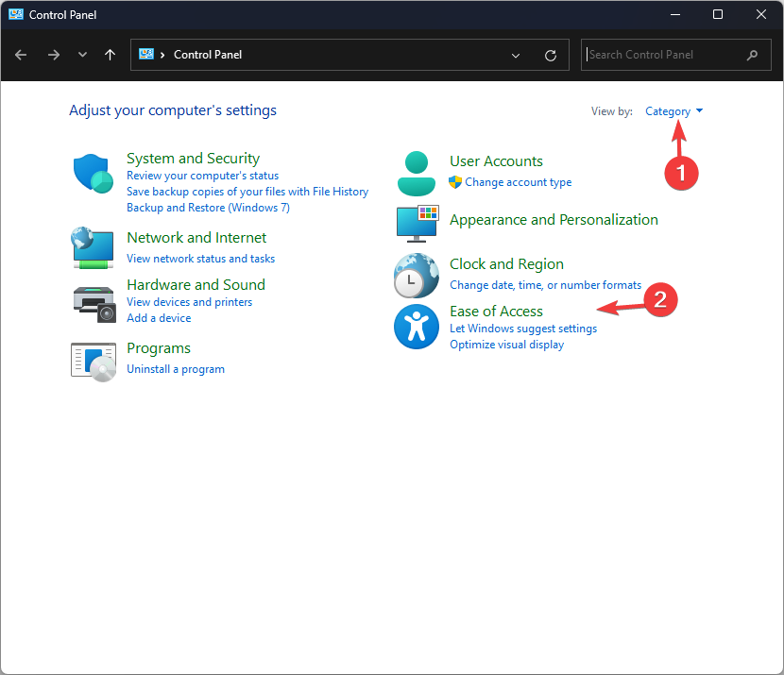Click the Hardware and Sound printer icon
The height and width of the screenshot is (675, 784).
coord(93,302)
